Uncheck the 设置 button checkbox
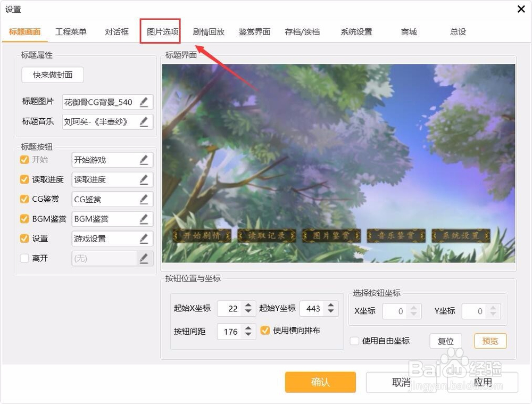532x404 pixels. (x=24, y=238)
